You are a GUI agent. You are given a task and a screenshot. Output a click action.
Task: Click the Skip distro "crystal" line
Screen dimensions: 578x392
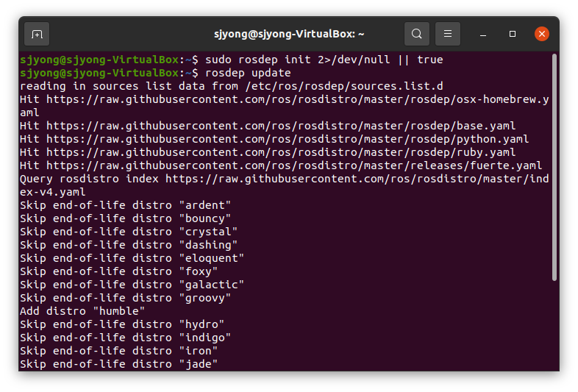pyautogui.click(x=129, y=232)
